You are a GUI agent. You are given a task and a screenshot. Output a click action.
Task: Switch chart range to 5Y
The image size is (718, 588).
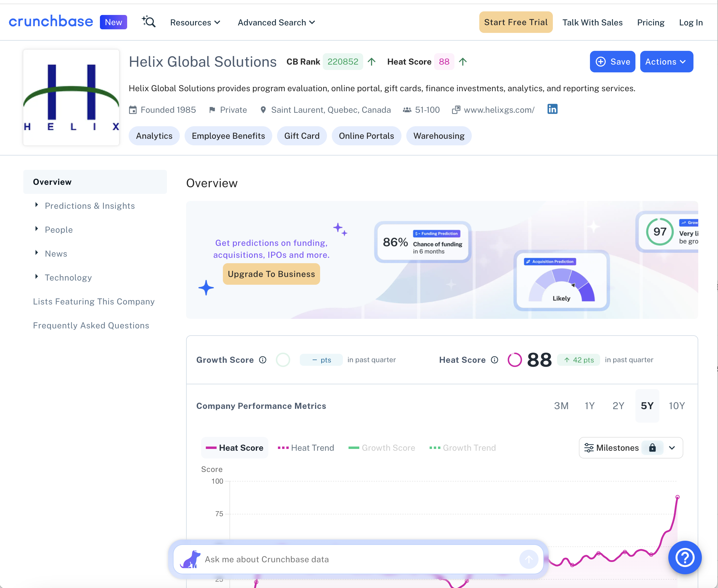point(647,406)
